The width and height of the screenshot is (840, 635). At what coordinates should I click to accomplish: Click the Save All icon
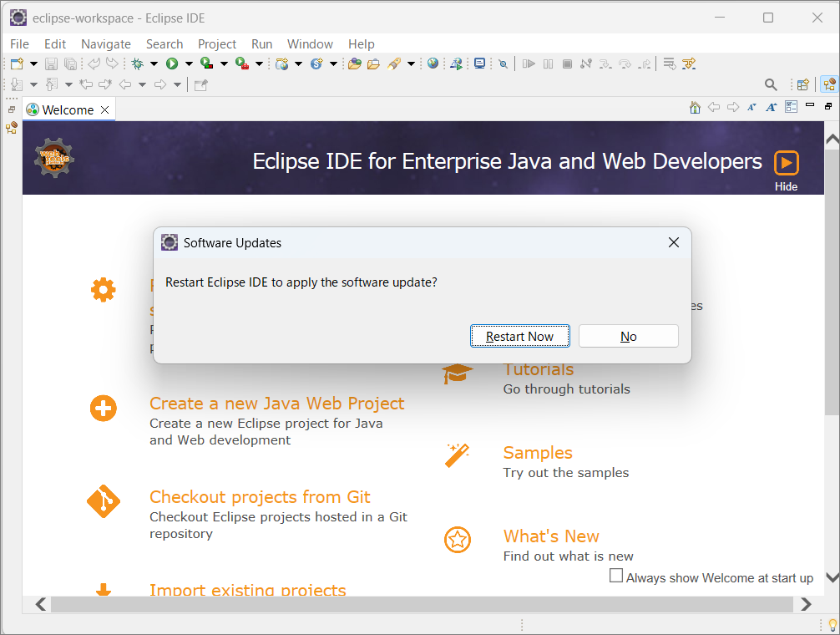70,63
